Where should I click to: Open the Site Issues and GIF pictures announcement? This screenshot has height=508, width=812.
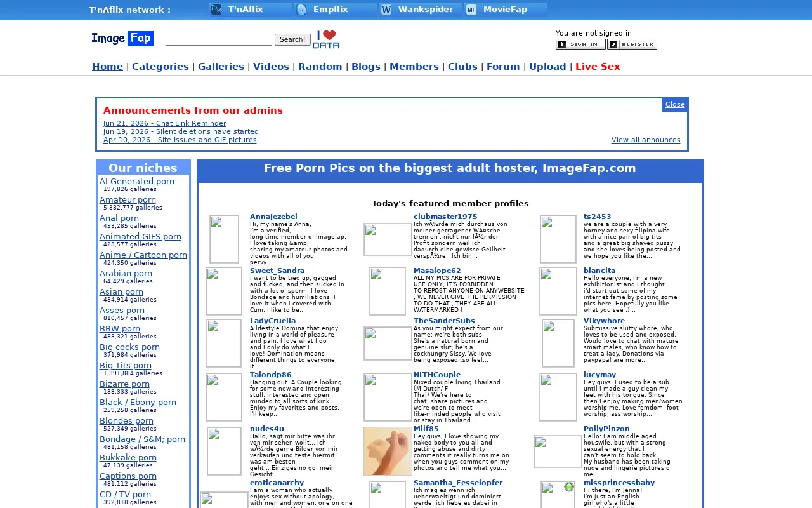(x=180, y=140)
